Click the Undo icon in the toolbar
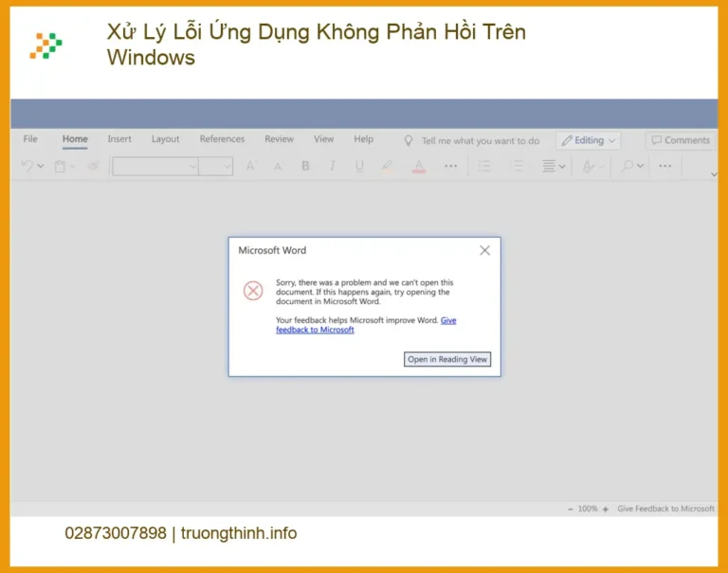Screen dimensions: 728x573 [x=27, y=166]
